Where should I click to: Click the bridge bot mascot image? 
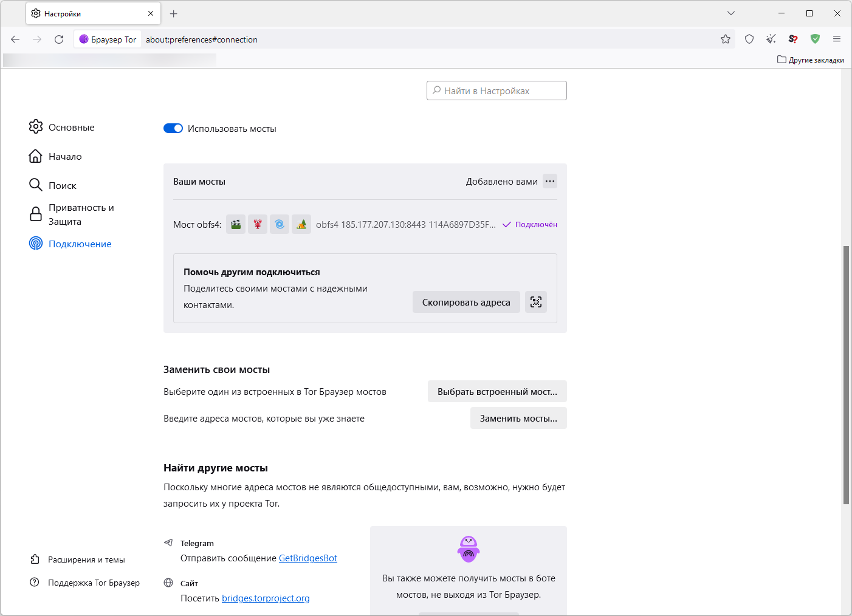tap(469, 549)
